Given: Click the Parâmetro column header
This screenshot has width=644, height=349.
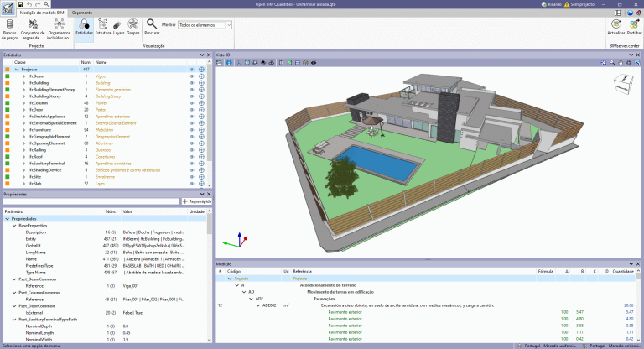Looking at the screenshot, I should (x=14, y=211).
